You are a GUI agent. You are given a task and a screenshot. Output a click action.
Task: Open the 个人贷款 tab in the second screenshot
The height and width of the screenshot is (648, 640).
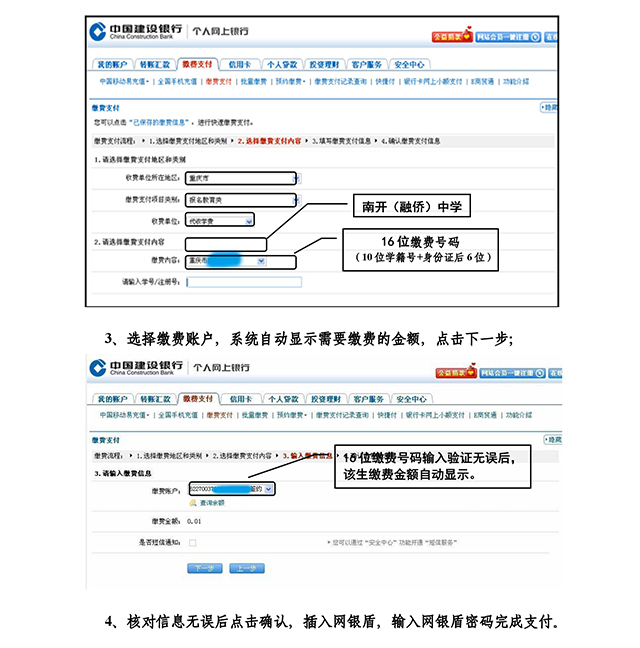pos(283,399)
